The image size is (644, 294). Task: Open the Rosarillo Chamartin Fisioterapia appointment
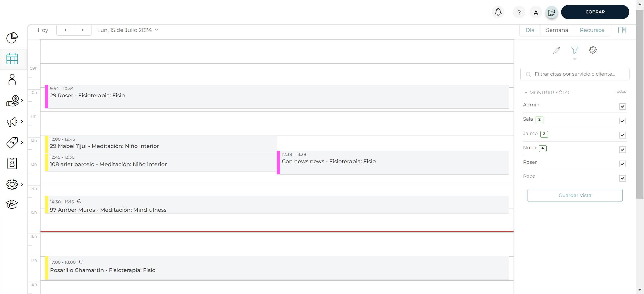[277, 268]
